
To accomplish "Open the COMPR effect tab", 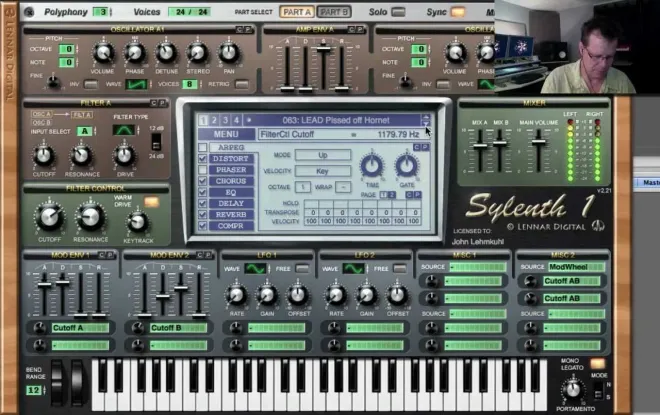I will click(231, 226).
